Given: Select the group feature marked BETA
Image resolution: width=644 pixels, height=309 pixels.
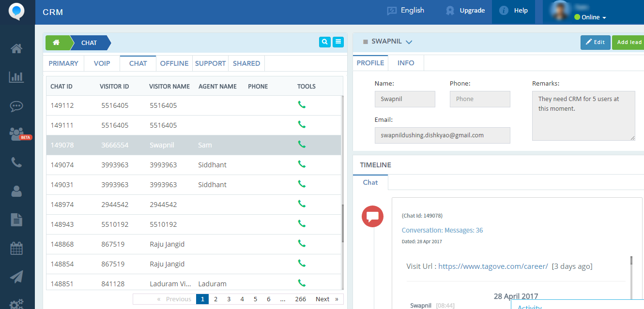Looking at the screenshot, I should click(16, 134).
